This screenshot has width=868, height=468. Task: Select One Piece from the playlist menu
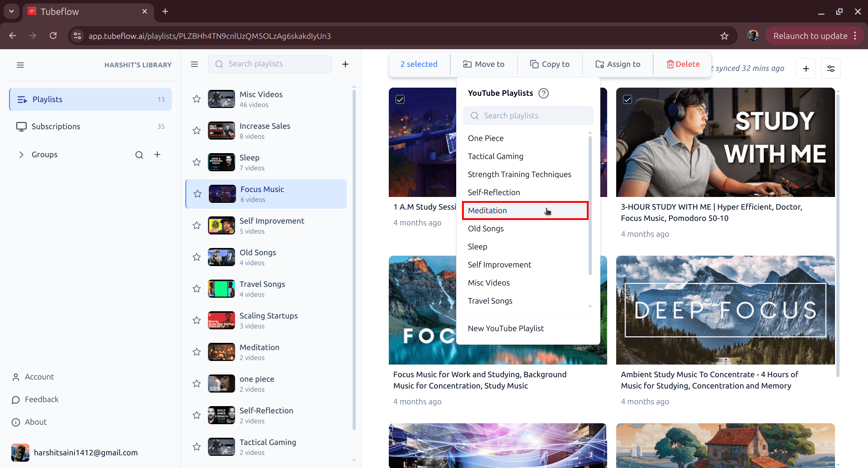pos(486,138)
